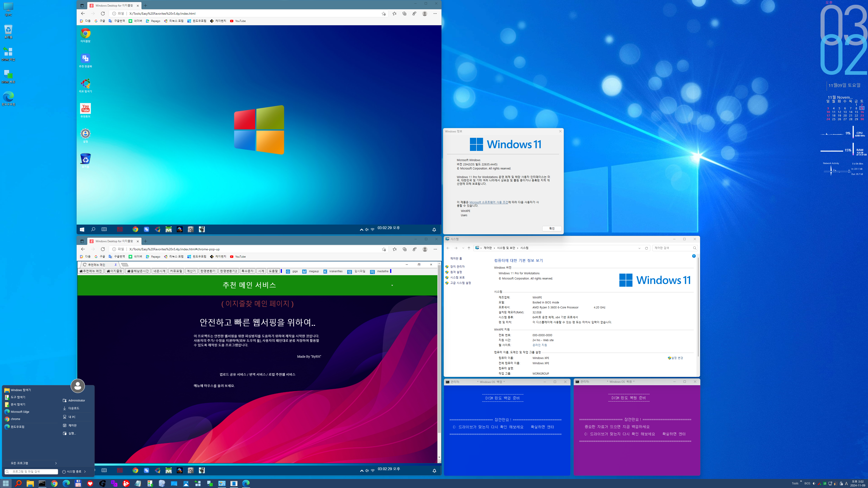Screen dimensions: 868x488
Task: Open the ellipsis settings menu in chrome-pop-up Edge window
Action: click(x=435, y=249)
